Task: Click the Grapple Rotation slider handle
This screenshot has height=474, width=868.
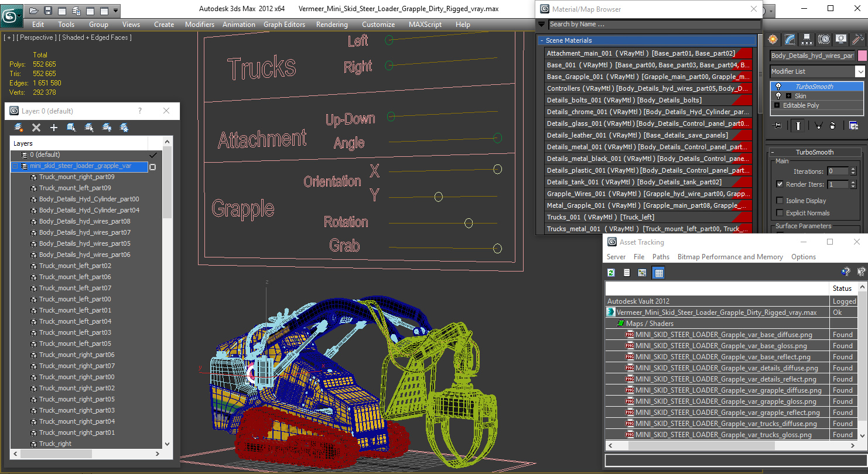Action: click(469, 223)
